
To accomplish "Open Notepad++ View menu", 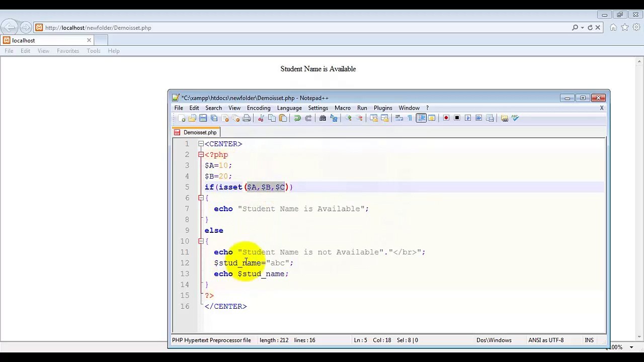I will tap(234, 108).
